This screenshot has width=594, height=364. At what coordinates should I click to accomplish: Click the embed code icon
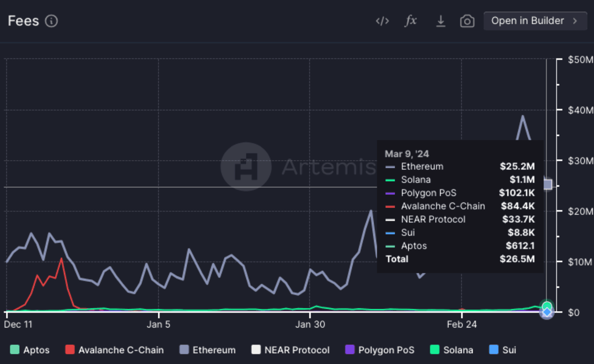pyautogui.click(x=382, y=21)
